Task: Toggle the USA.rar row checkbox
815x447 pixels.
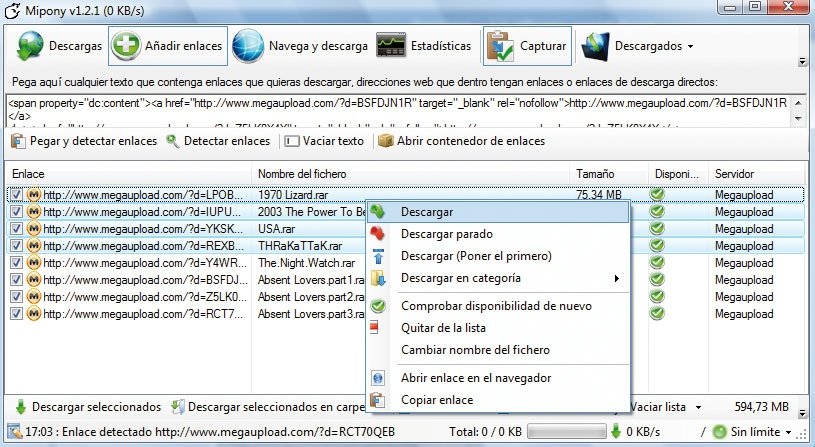Action: tap(17, 229)
